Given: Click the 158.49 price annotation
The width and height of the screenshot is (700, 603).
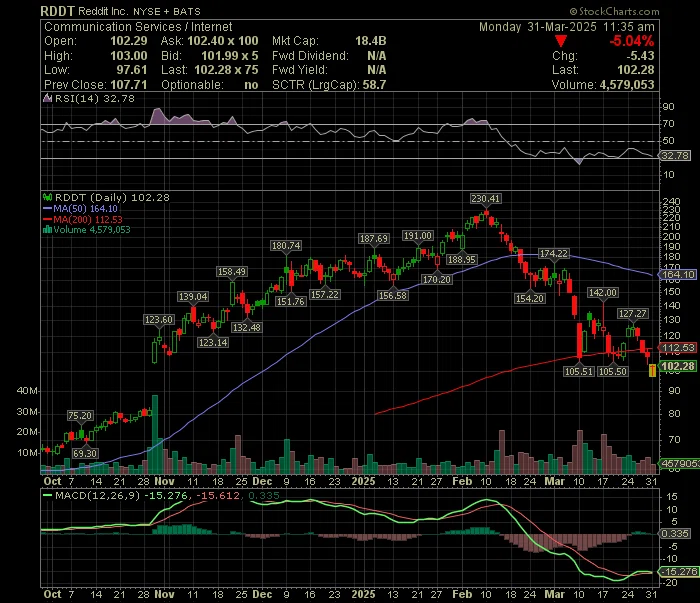Looking at the screenshot, I should 231,271.
